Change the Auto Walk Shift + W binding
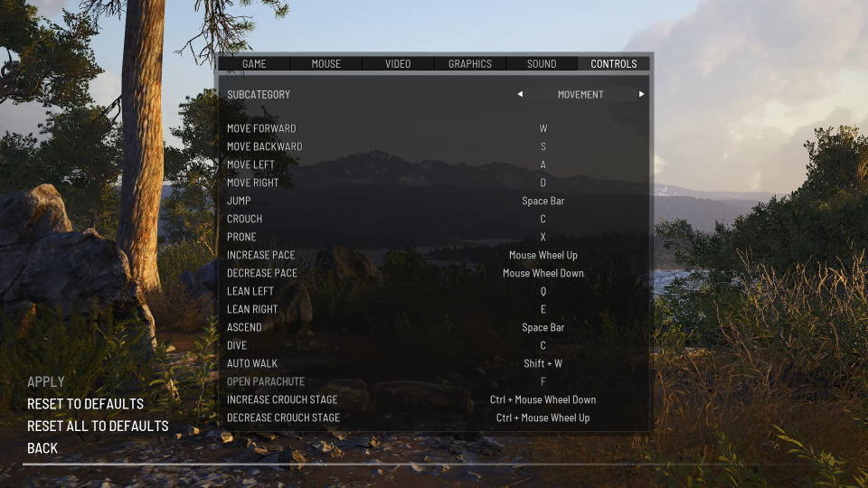 tap(543, 363)
